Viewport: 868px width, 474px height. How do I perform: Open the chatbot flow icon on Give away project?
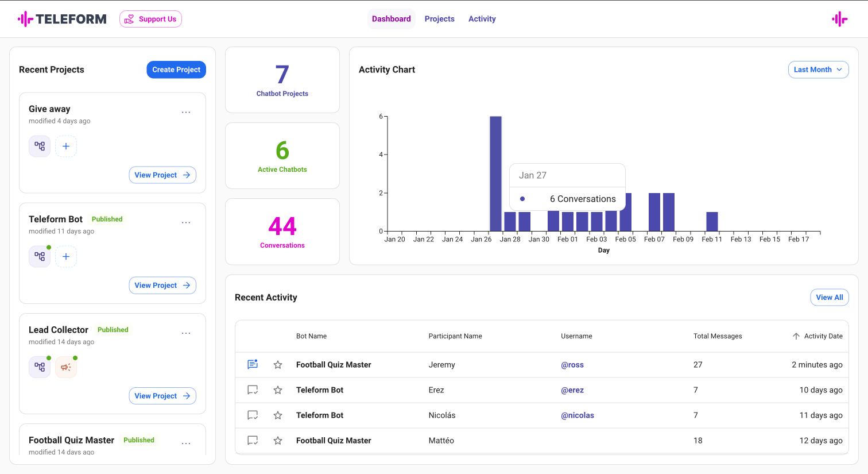(x=40, y=146)
